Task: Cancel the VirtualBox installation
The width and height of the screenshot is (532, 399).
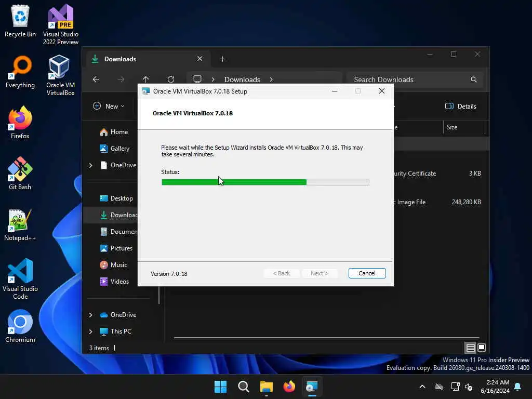Action: pyautogui.click(x=367, y=273)
